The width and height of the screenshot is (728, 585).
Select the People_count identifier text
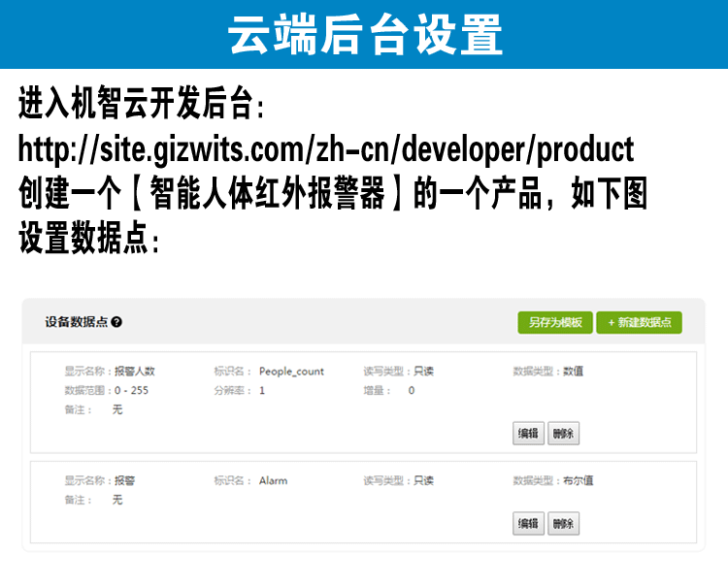(291, 372)
